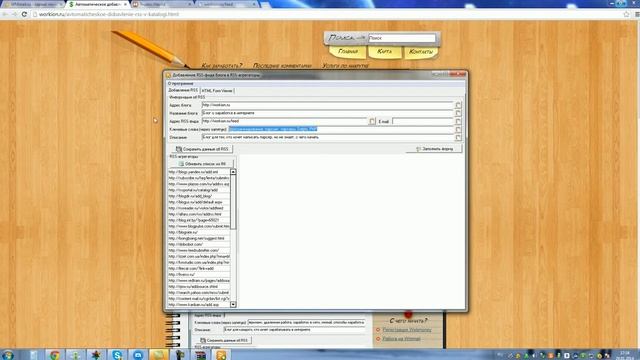Image resolution: width=640 pixels, height=360 pixels.
Task: Click the browser address bar
Action: point(327,14)
